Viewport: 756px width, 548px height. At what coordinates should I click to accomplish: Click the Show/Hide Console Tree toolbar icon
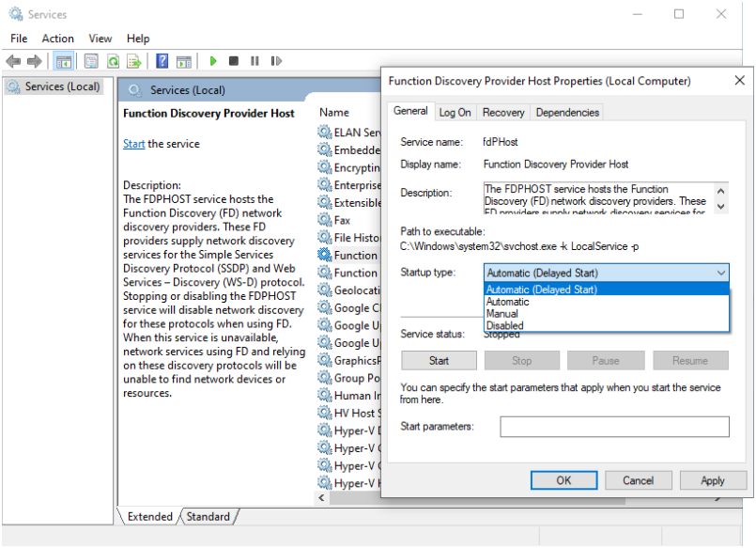coord(64,61)
